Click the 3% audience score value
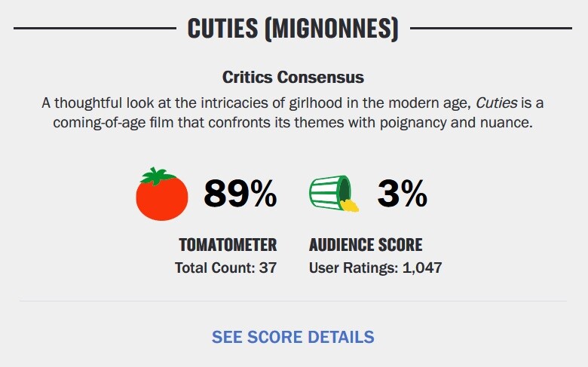Screen dimensions: 588x367 click(403, 194)
